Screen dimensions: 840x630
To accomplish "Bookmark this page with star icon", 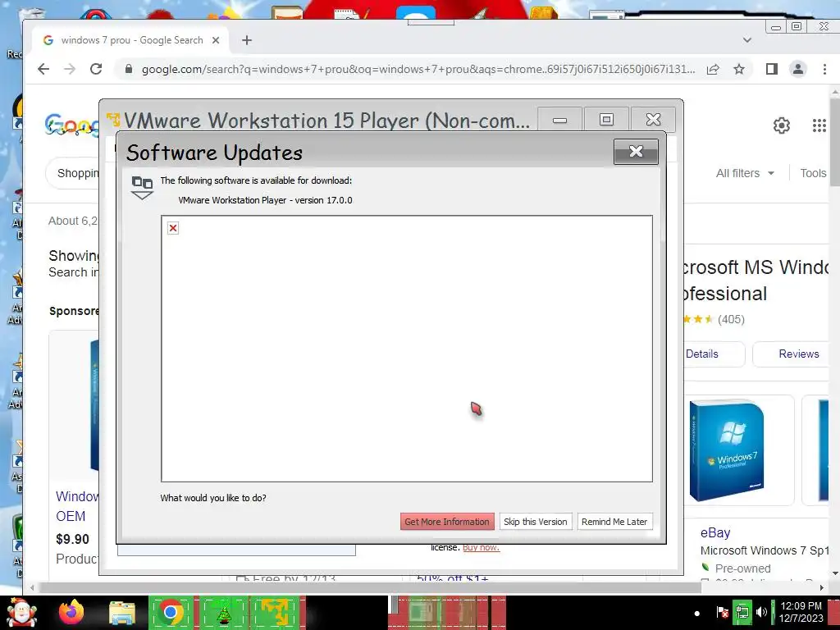I will coord(739,69).
